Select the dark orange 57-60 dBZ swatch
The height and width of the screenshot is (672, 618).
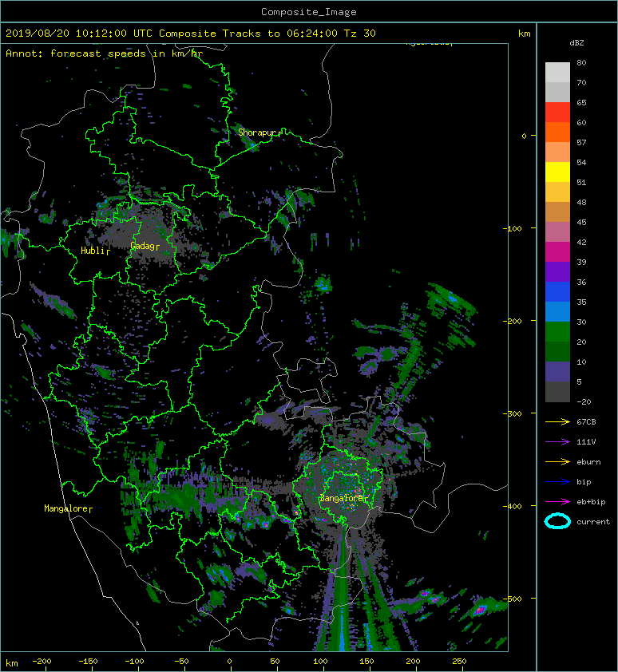[557, 132]
